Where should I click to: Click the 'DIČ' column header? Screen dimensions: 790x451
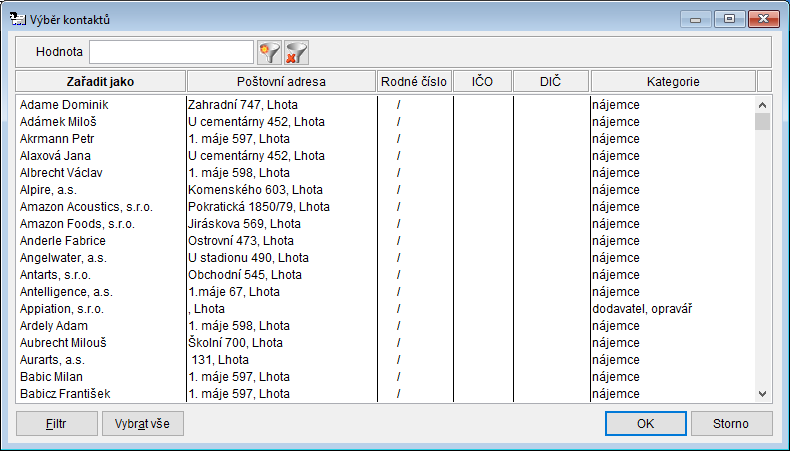tap(551, 81)
